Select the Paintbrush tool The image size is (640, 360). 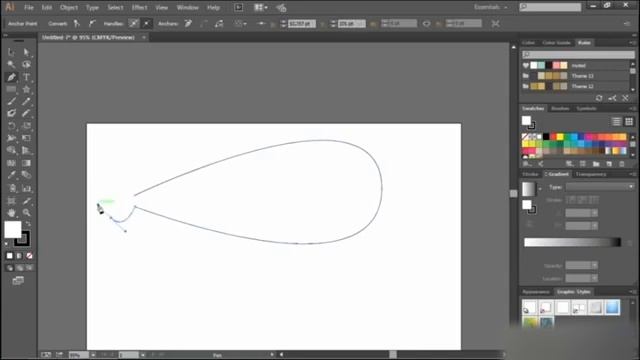pos(11,101)
